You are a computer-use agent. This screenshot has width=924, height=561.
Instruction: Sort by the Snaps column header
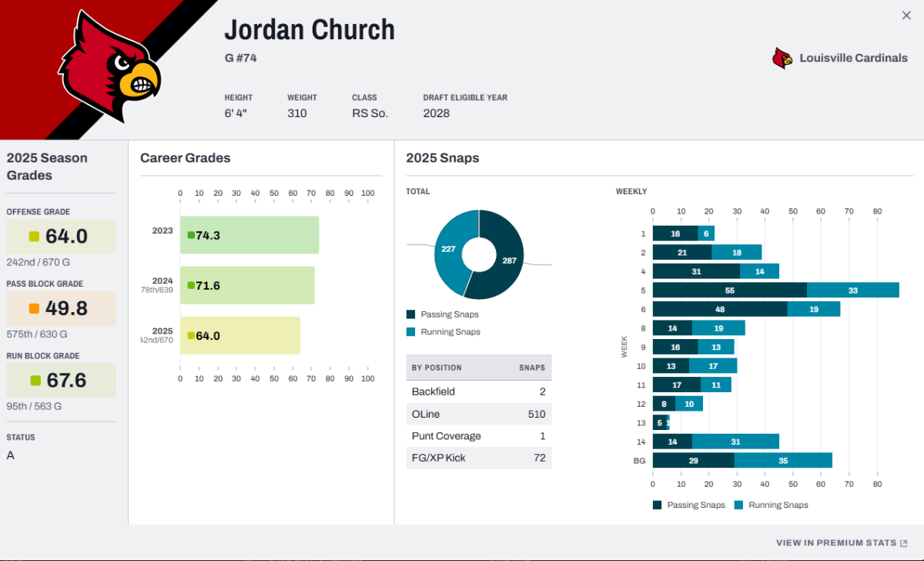532,368
